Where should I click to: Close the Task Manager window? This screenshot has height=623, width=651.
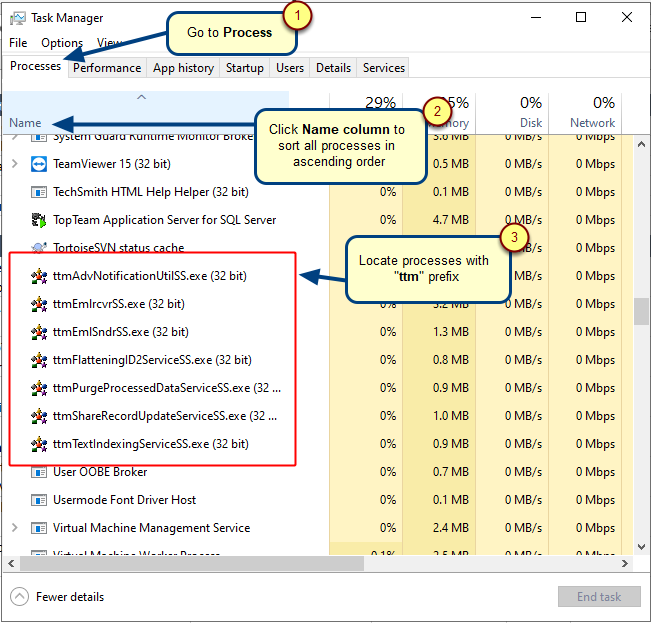pos(627,17)
